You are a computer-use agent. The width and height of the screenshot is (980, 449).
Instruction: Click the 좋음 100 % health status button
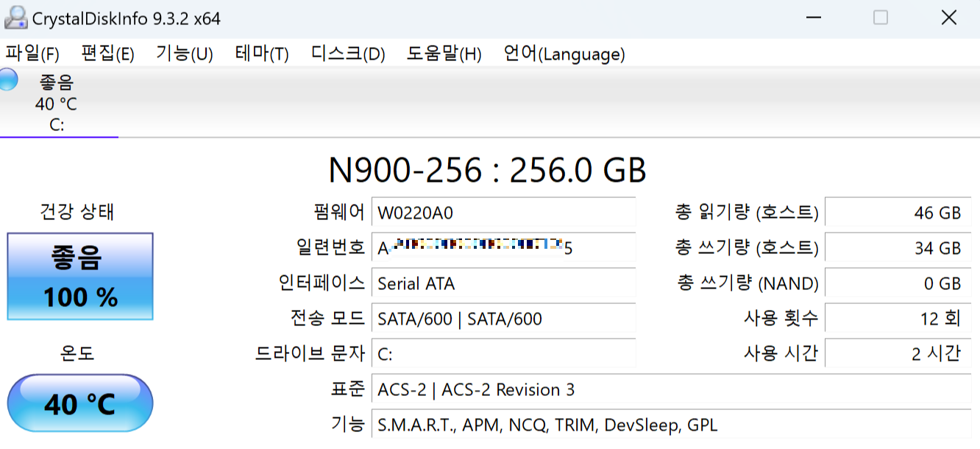80,277
